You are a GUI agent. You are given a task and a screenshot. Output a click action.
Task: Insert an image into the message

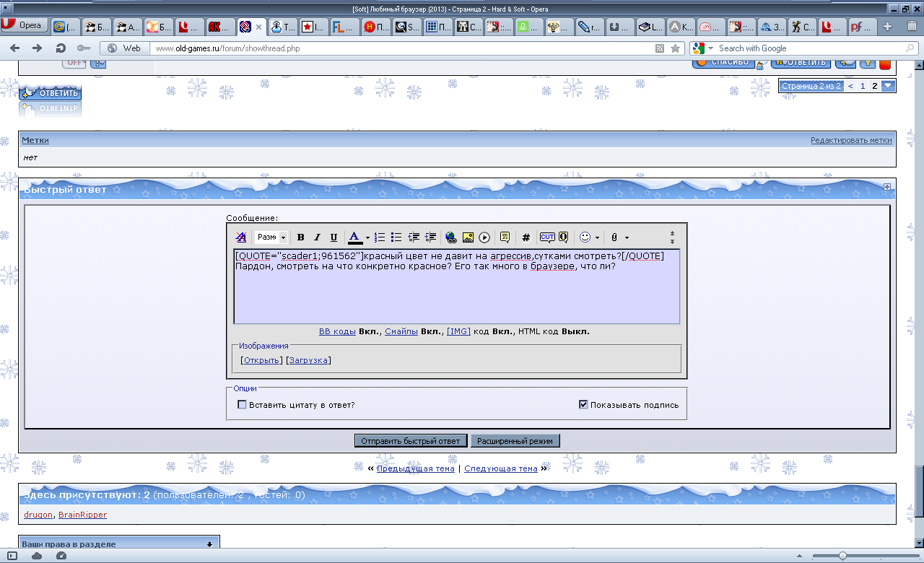(x=468, y=237)
